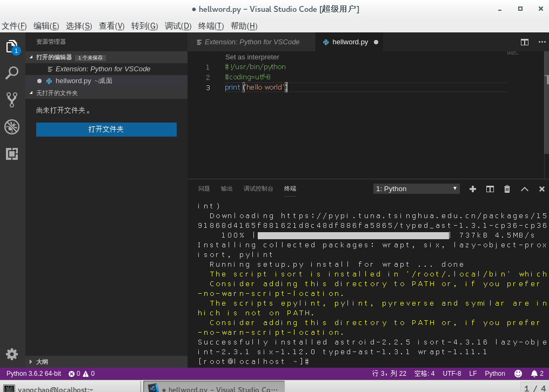The width and height of the screenshot is (549, 392).
Task: Switch to the hellword.py editor tab
Action: [x=350, y=42]
